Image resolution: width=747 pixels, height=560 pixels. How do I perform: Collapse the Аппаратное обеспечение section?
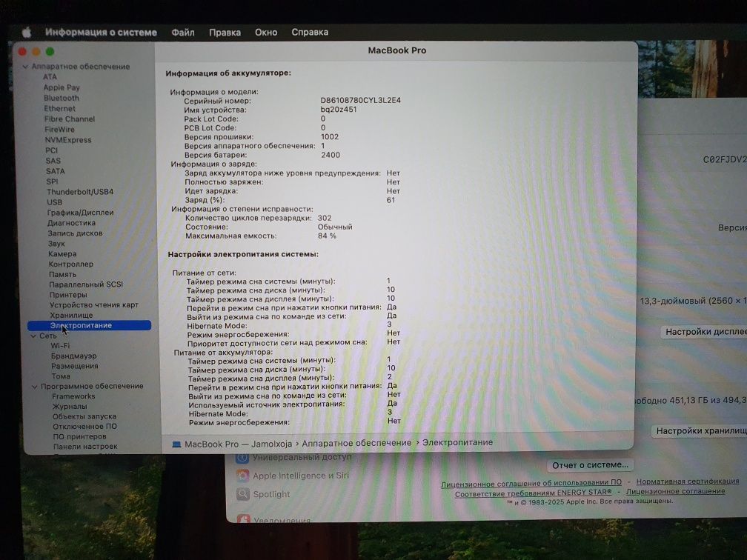point(25,67)
